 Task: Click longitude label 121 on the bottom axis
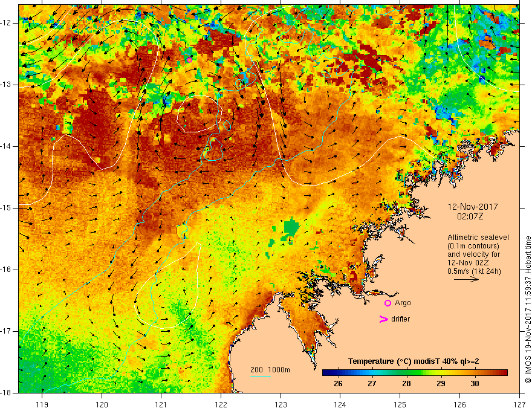click(161, 404)
